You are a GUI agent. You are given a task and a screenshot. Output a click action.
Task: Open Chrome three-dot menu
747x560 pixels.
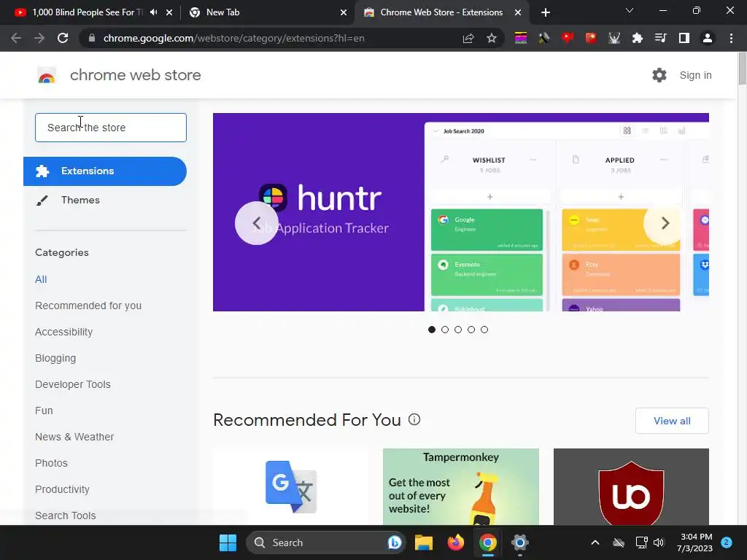[x=731, y=38]
